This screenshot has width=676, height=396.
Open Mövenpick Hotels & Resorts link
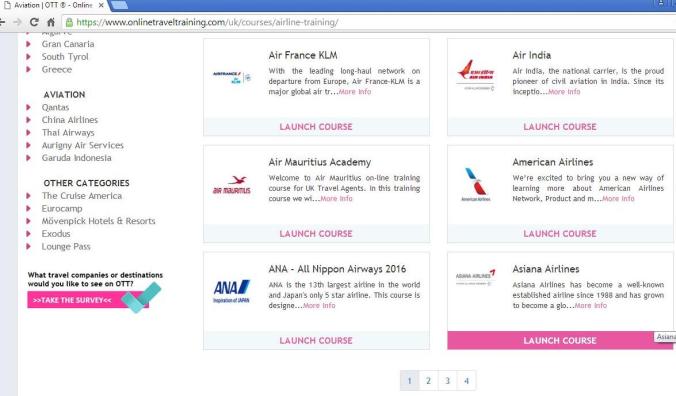pos(98,221)
